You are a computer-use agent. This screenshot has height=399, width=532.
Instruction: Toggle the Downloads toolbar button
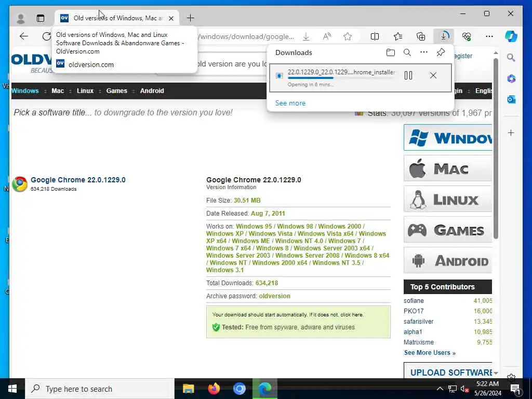444,36
